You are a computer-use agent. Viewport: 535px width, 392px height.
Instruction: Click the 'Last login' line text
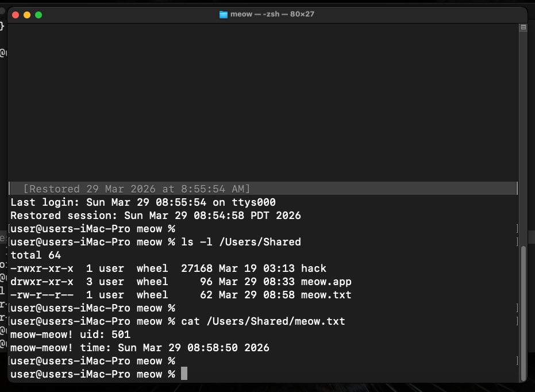[143, 202]
